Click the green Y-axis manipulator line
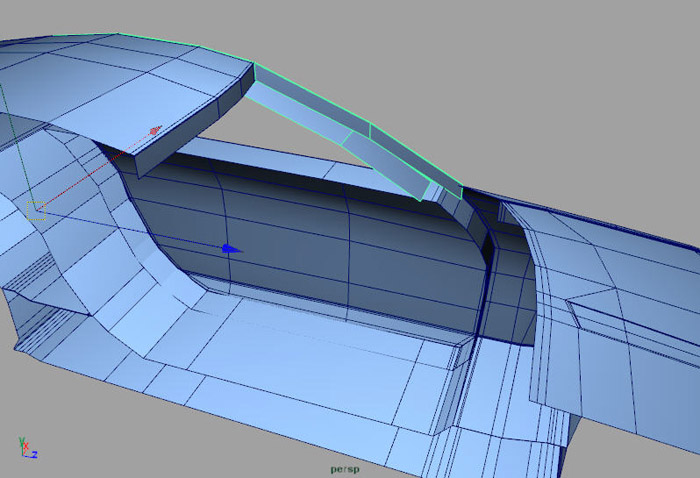The width and height of the screenshot is (700, 478). [x=9, y=130]
